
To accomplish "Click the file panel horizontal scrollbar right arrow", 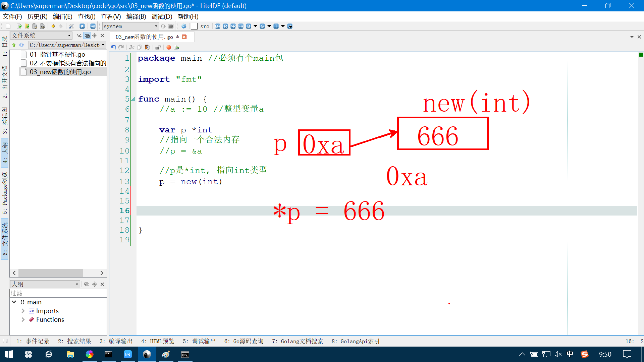I will (x=102, y=273).
